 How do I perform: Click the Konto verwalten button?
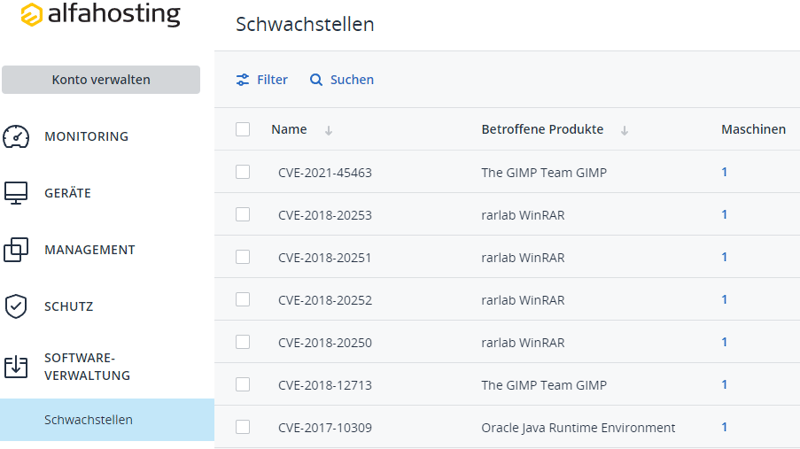[101, 80]
